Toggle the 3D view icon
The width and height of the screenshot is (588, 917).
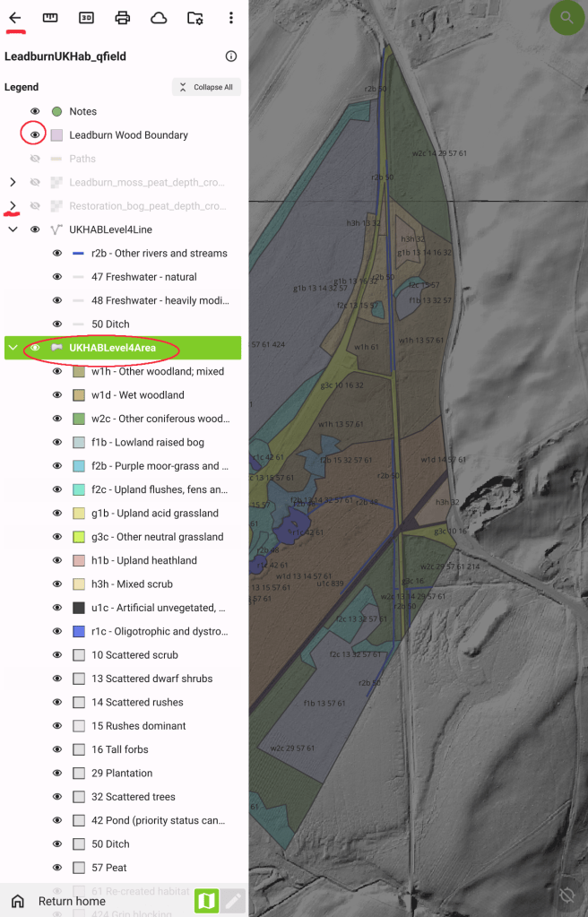(86, 18)
